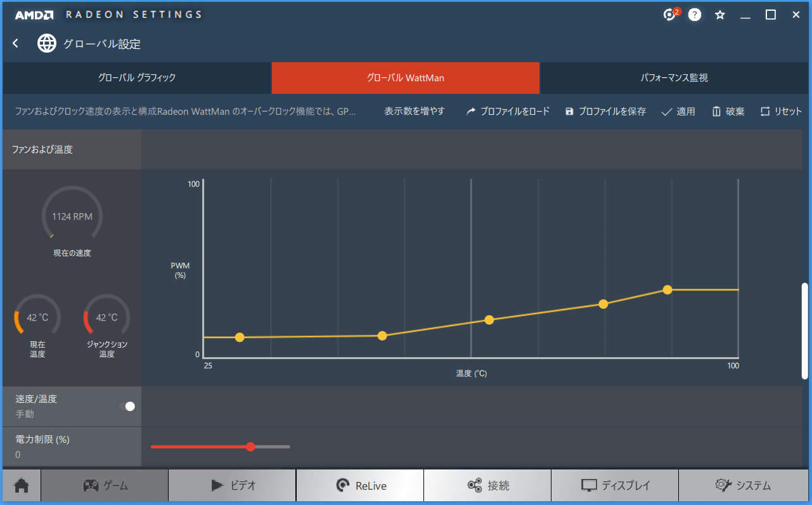This screenshot has width=812, height=505.
Task: Close the Radeon Settings window
Action: 796,15
